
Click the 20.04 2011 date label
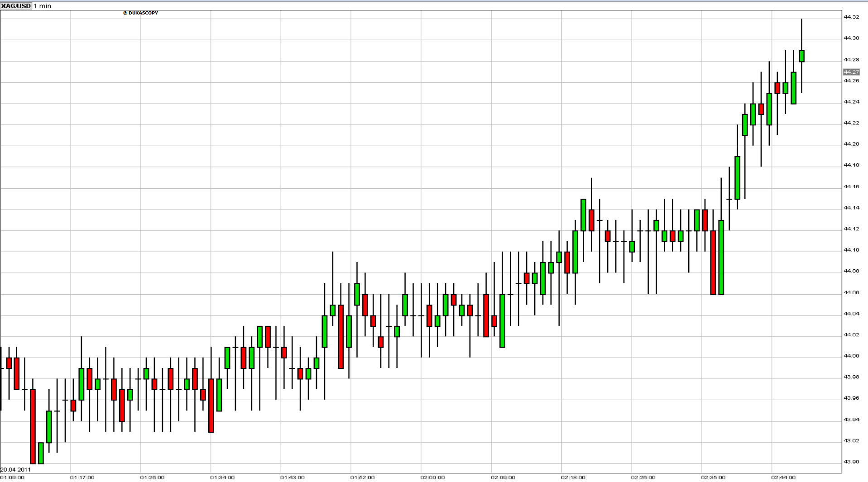point(16,469)
